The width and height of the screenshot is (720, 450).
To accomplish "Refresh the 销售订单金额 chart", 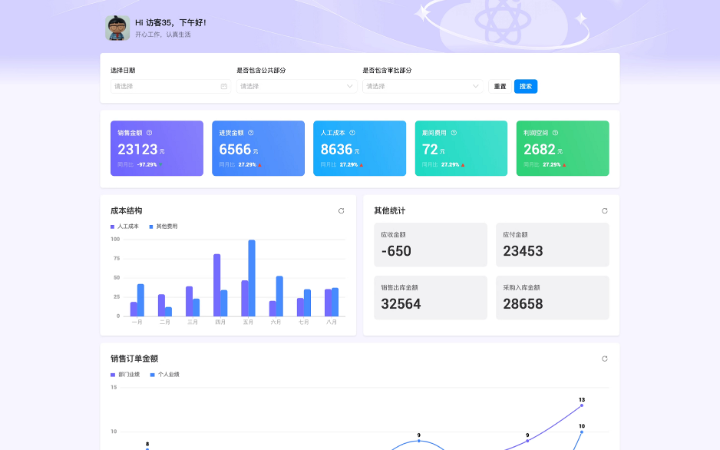I will 605,359.
